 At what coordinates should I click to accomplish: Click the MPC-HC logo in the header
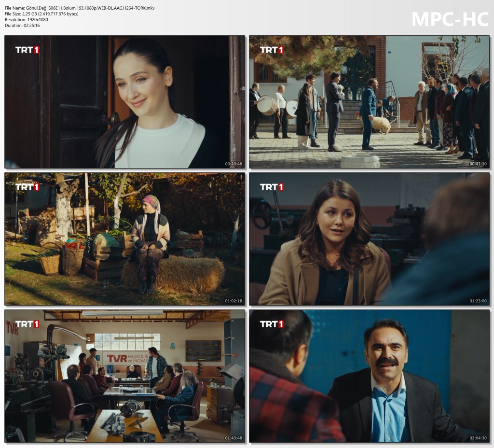point(450,19)
